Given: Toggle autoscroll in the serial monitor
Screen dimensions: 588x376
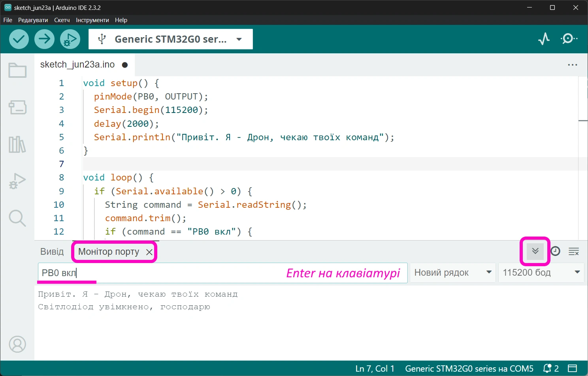Looking at the screenshot, I should tap(535, 251).
